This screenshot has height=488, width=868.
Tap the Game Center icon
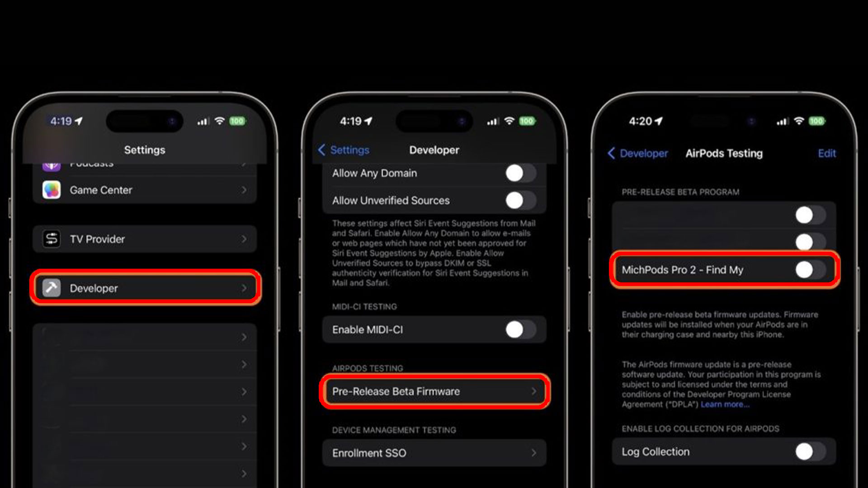(52, 189)
